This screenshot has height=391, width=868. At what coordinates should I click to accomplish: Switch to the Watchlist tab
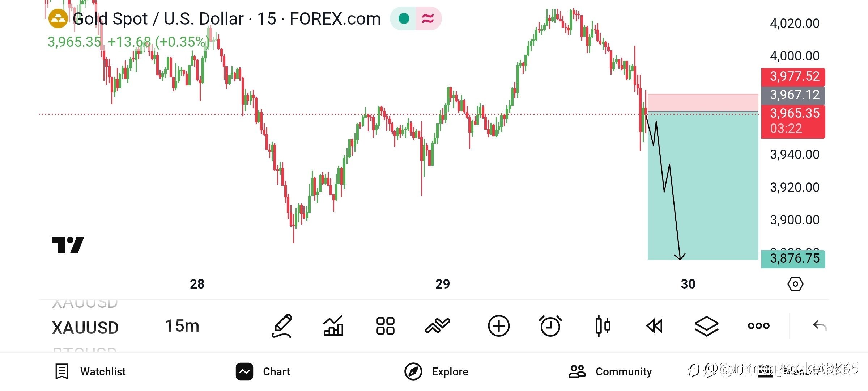(90, 371)
